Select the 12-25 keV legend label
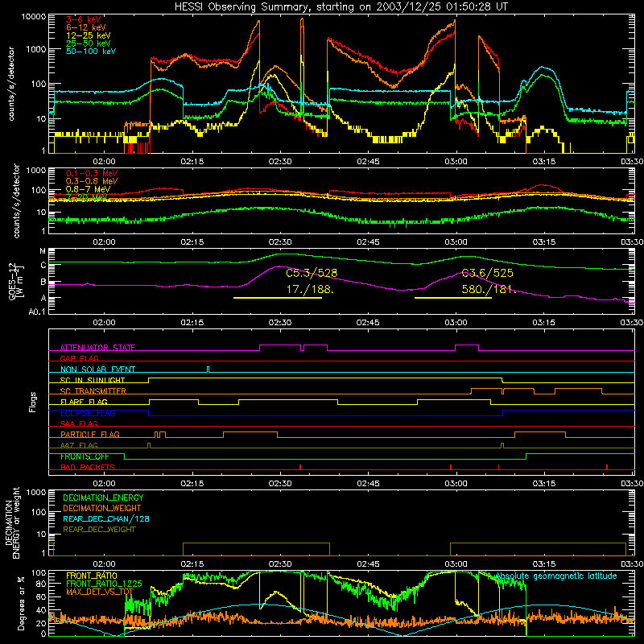 coord(88,35)
